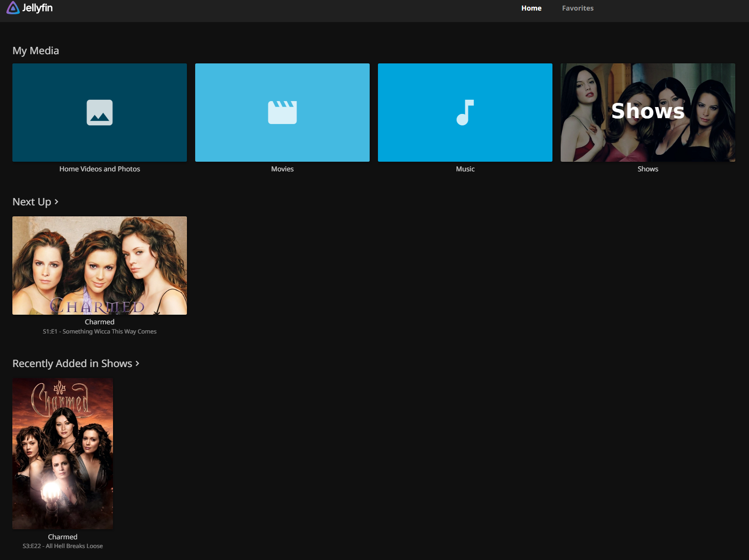749x560 pixels.
Task: Open the photo icon in Home Videos tile
Action: [100, 113]
